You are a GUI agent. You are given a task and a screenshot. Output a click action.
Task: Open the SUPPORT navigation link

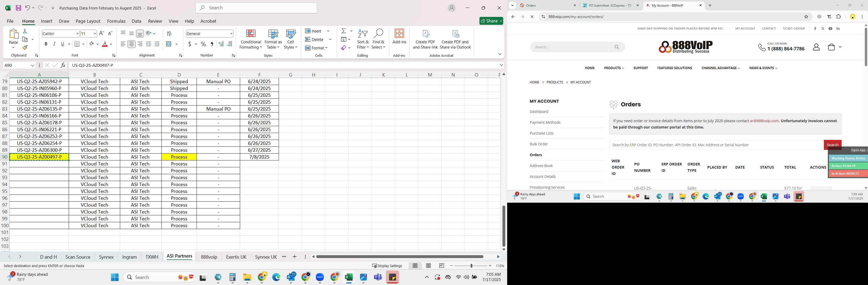coord(640,68)
